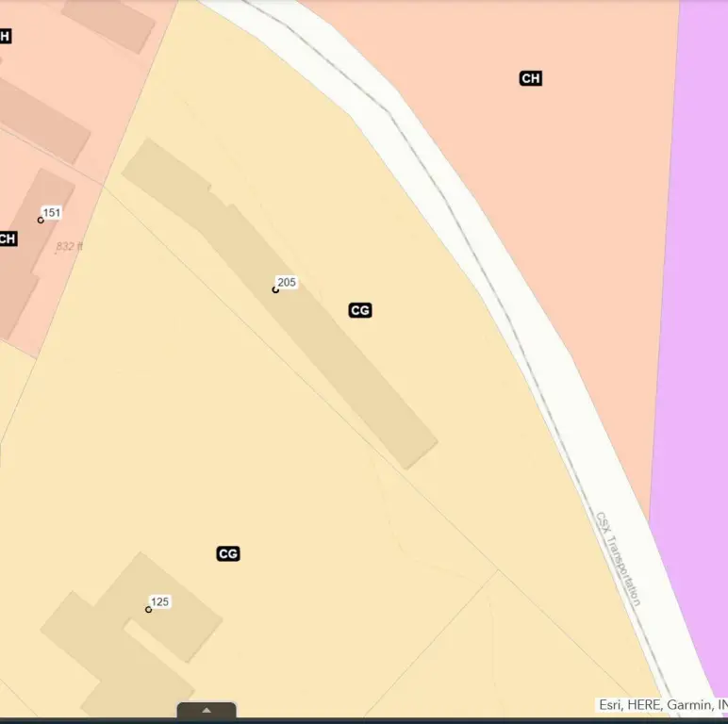Select the CG zoning badge above 125
Image resolution: width=728 pixels, height=724 pixels.
(x=227, y=553)
